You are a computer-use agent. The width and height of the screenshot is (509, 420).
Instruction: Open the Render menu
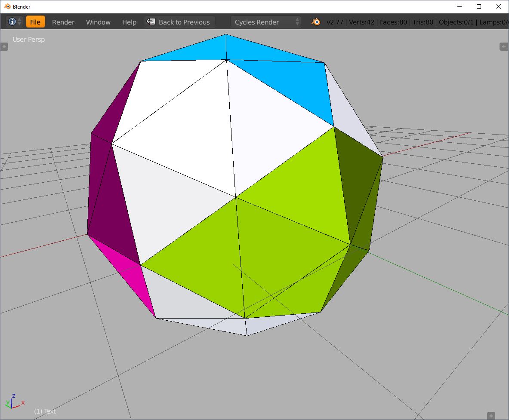63,22
